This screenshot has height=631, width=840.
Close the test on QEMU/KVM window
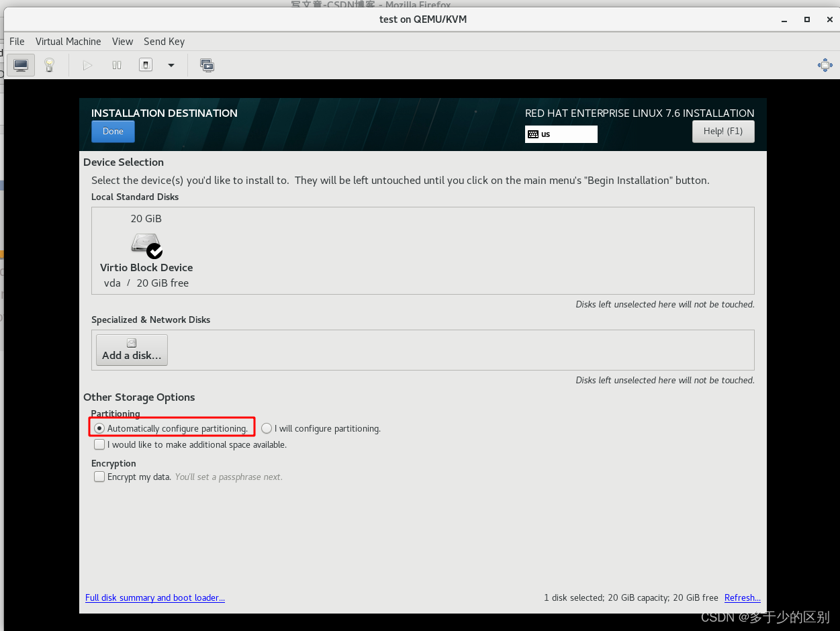click(829, 19)
